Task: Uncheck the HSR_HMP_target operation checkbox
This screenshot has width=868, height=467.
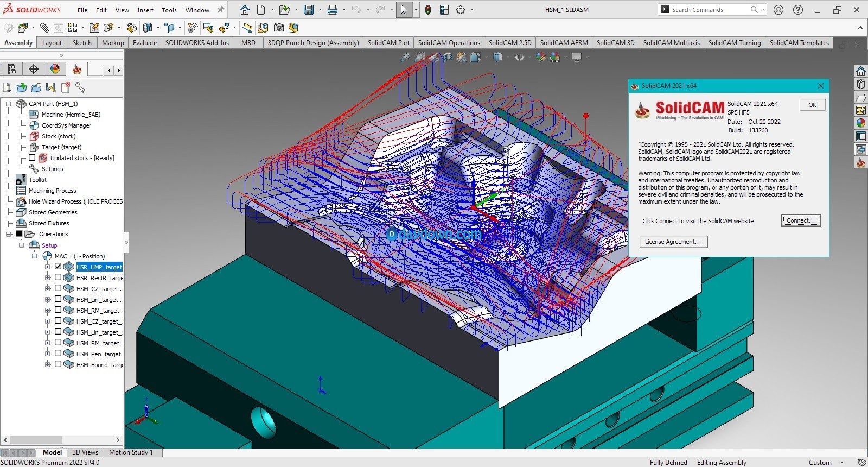Action: [x=58, y=267]
